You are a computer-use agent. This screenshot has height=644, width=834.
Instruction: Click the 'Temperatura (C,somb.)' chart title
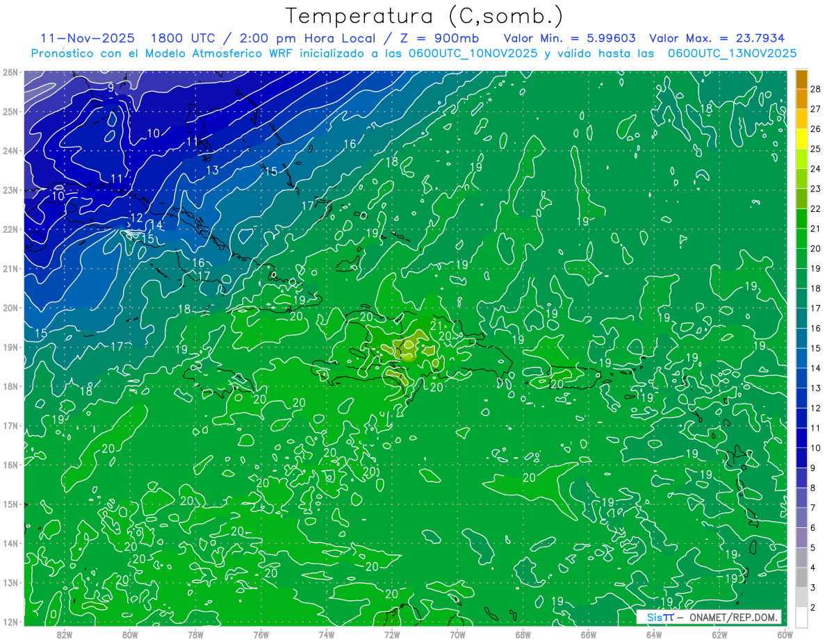pos(425,16)
